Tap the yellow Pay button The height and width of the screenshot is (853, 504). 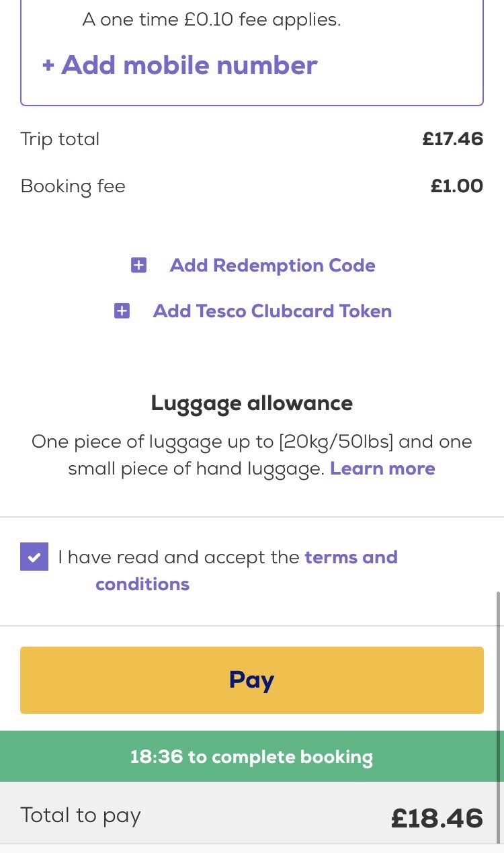pos(252,680)
